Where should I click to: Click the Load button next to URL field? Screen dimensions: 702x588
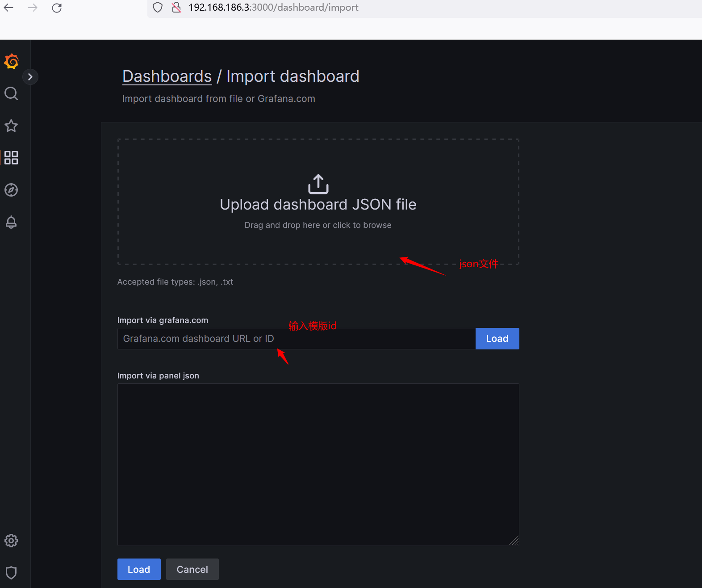coord(497,339)
